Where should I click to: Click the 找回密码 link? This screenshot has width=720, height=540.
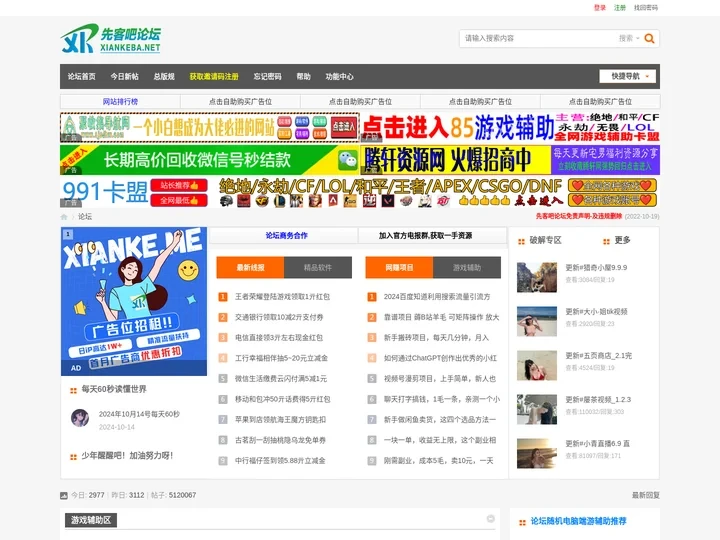coord(646,8)
